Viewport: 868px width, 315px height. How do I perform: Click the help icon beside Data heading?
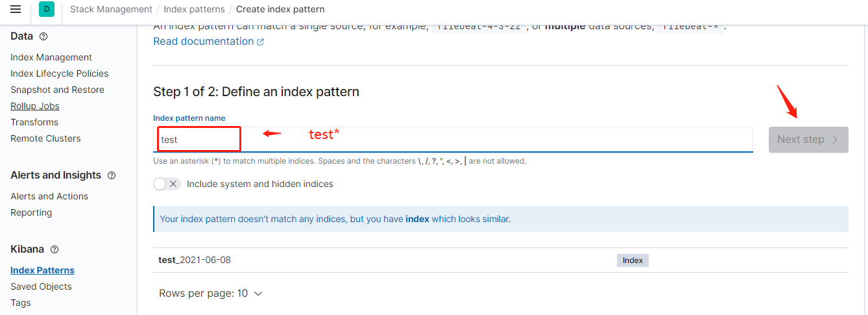[43, 36]
